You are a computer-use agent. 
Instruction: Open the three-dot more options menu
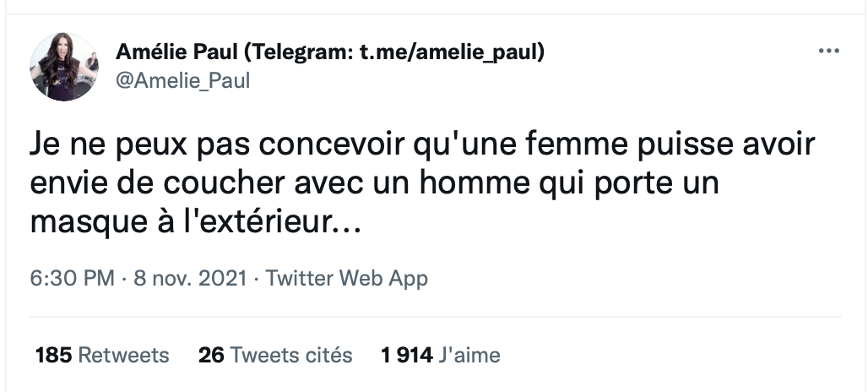click(828, 51)
